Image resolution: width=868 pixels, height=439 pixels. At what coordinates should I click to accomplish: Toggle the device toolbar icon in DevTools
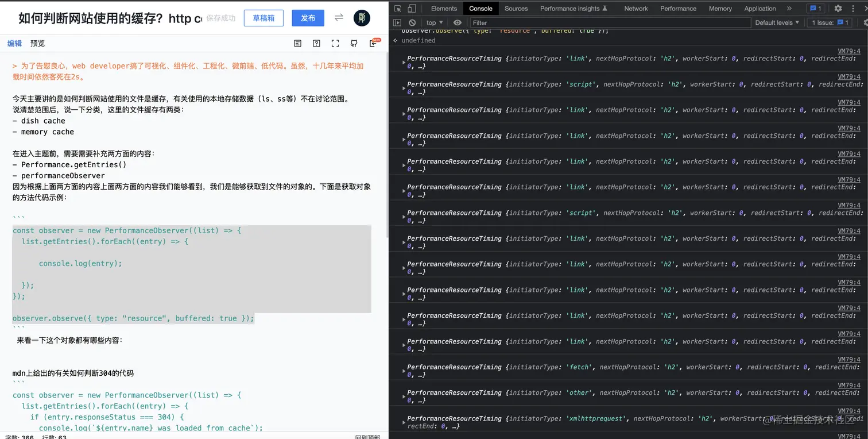412,9
